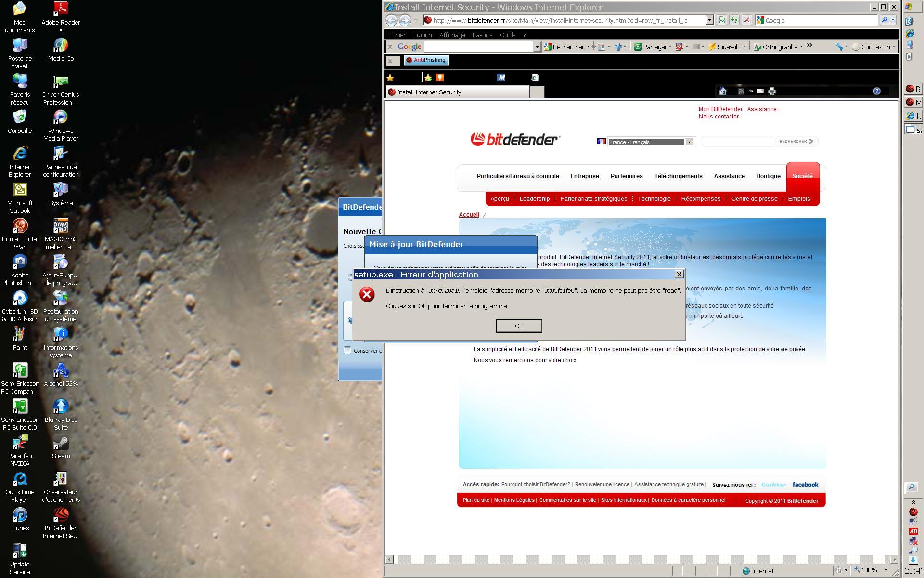
Task: Open the Fichier menu
Action: coord(397,35)
